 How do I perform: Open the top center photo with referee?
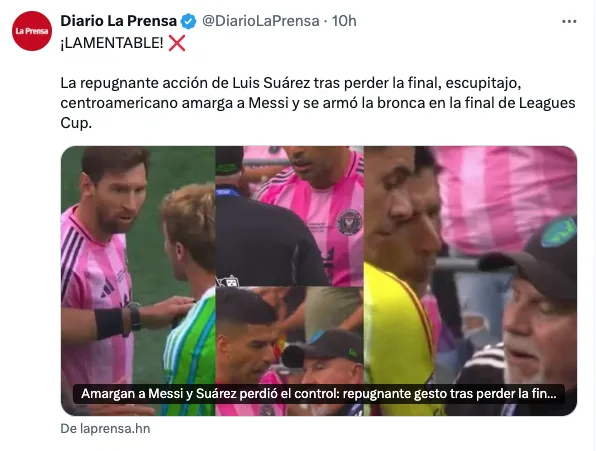(290, 216)
